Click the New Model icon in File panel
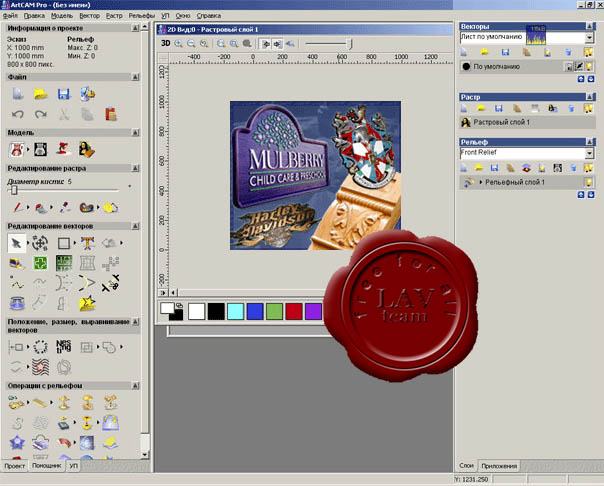The width and height of the screenshot is (604, 486). coord(17,94)
